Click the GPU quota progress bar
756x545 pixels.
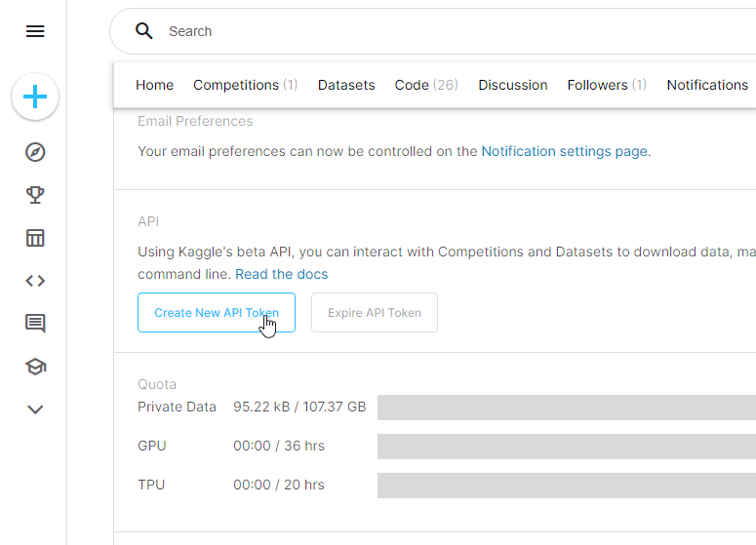(567, 447)
